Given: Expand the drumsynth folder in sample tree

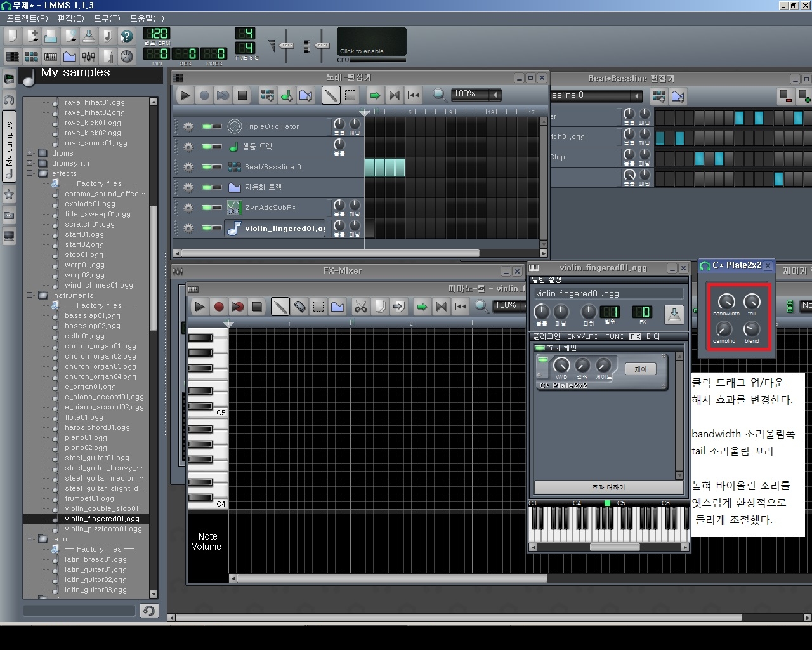Looking at the screenshot, I should point(30,163).
